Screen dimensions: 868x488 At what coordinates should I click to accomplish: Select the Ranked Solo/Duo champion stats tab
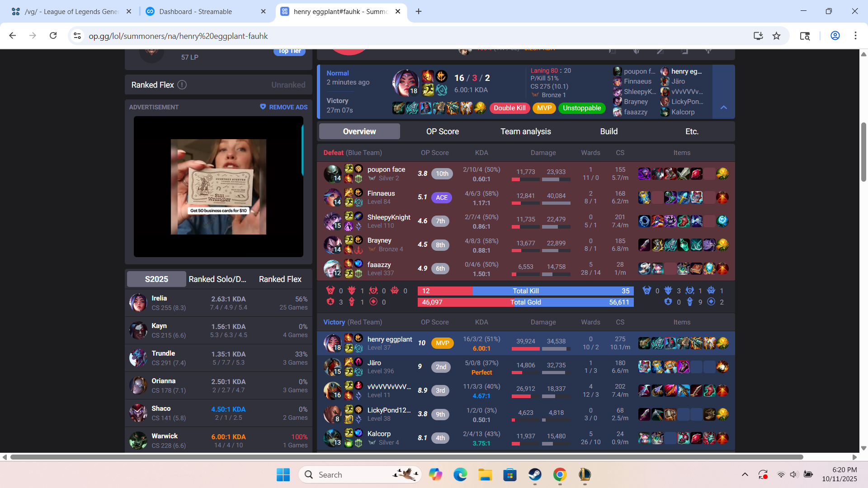point(217,279)
